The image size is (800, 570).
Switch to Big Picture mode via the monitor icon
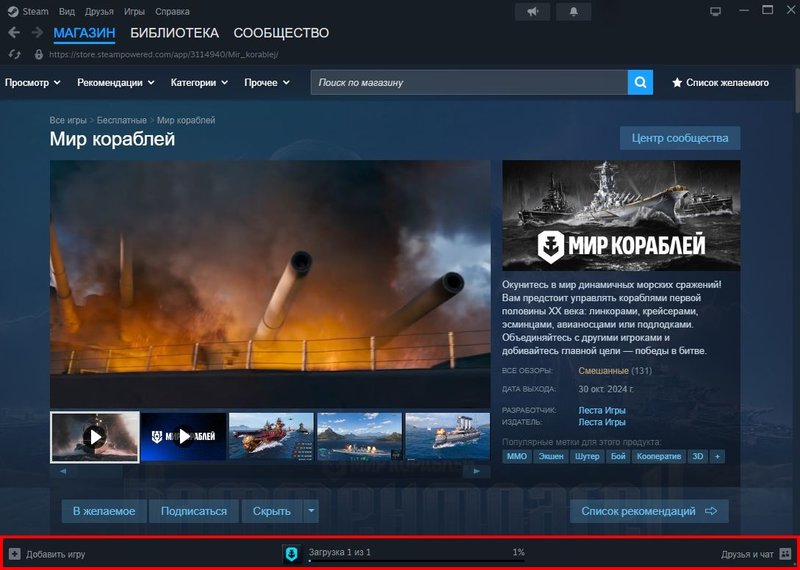pos(715,11)
